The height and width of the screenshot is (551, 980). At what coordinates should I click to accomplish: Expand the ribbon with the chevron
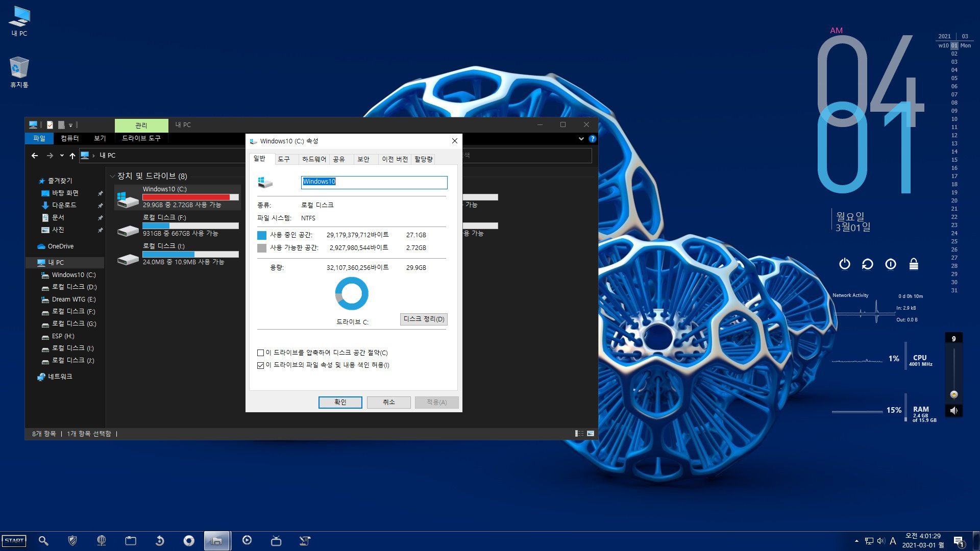(581, 139)
